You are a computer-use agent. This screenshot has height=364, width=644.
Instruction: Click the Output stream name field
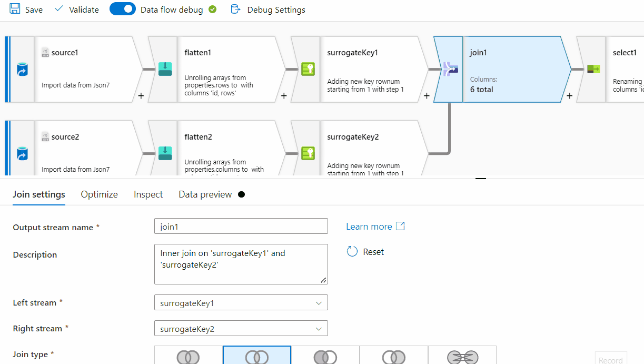point(241,227)
